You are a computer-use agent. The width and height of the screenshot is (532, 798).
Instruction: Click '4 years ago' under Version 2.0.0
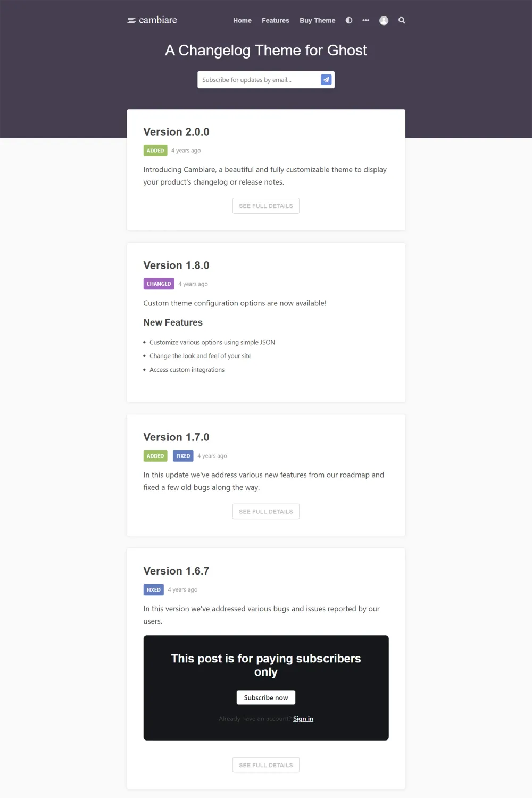tap(186, 151)
